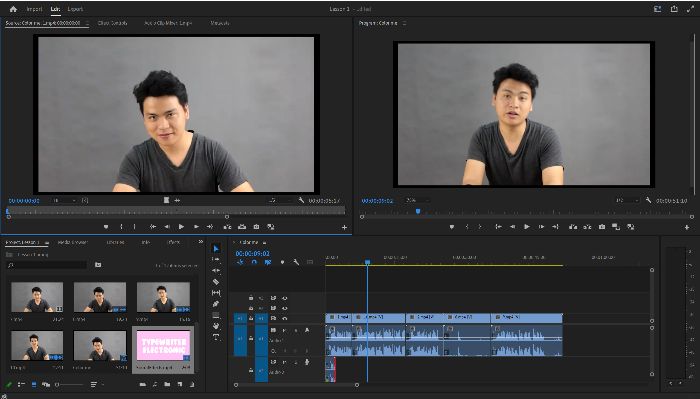Open Source monitor playback resolution dropdown
This screenshot has height=399, width=700.
[x=279, y=200]
